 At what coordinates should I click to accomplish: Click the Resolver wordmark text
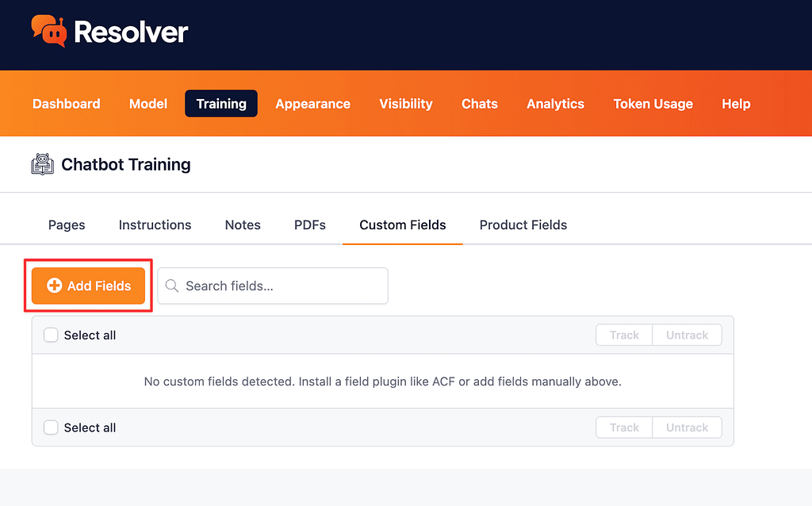point(131,32)
